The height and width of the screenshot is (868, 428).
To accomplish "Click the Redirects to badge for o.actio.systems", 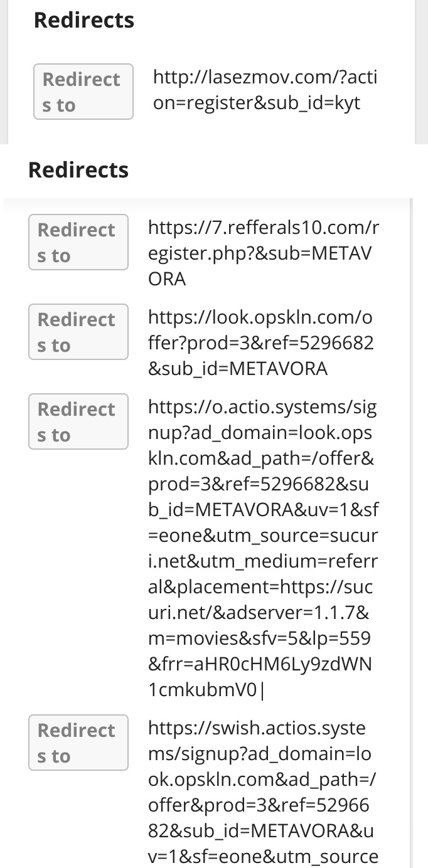I will pos(78,421).
